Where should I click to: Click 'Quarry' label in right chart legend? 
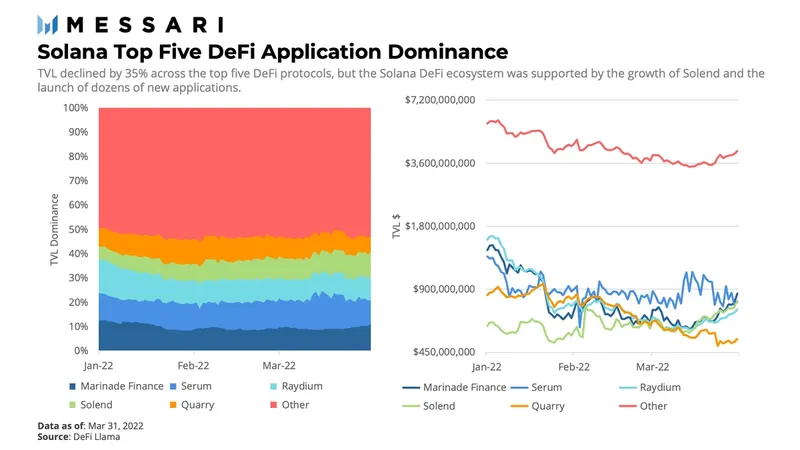click(x=548, y=407)
